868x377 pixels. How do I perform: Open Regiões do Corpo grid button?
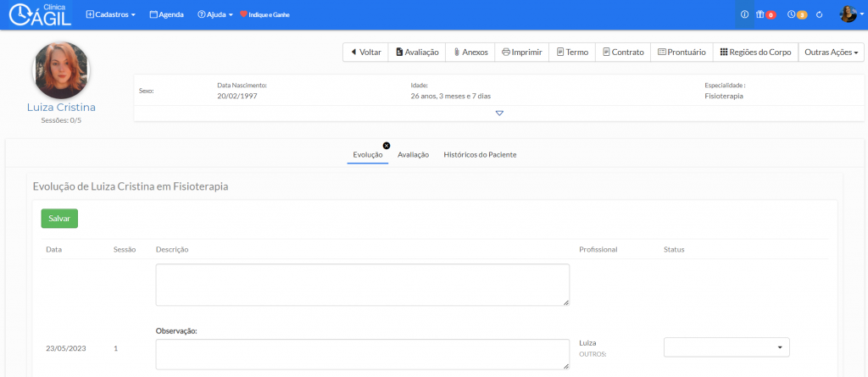pos(755,53)
